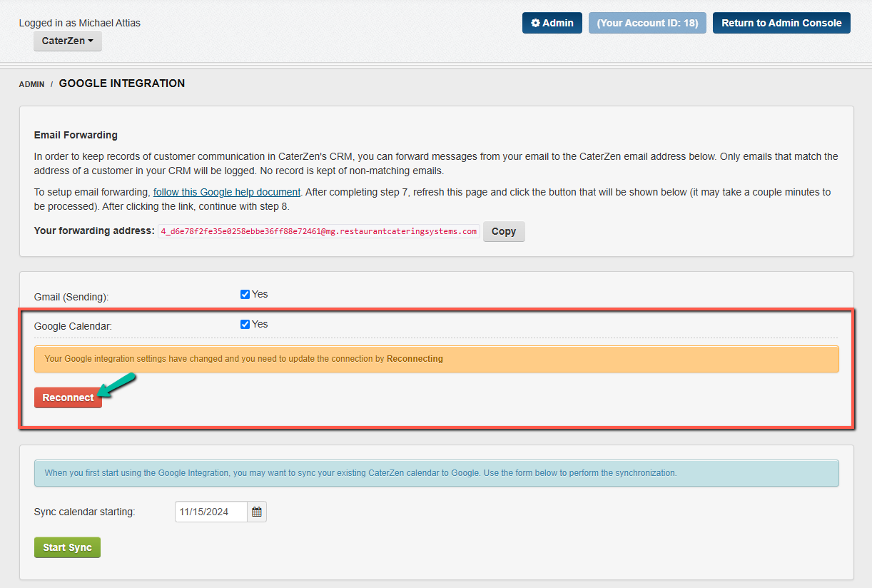Click the Your Account ID: 18 button
Viewport: 872px width, 588px height.
647,23
